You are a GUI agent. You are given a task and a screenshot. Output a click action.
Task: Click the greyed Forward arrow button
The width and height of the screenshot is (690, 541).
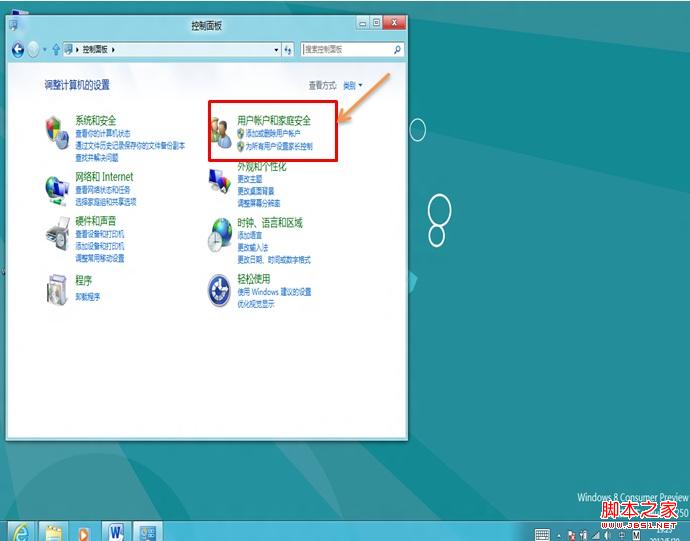tap(33, 50)
